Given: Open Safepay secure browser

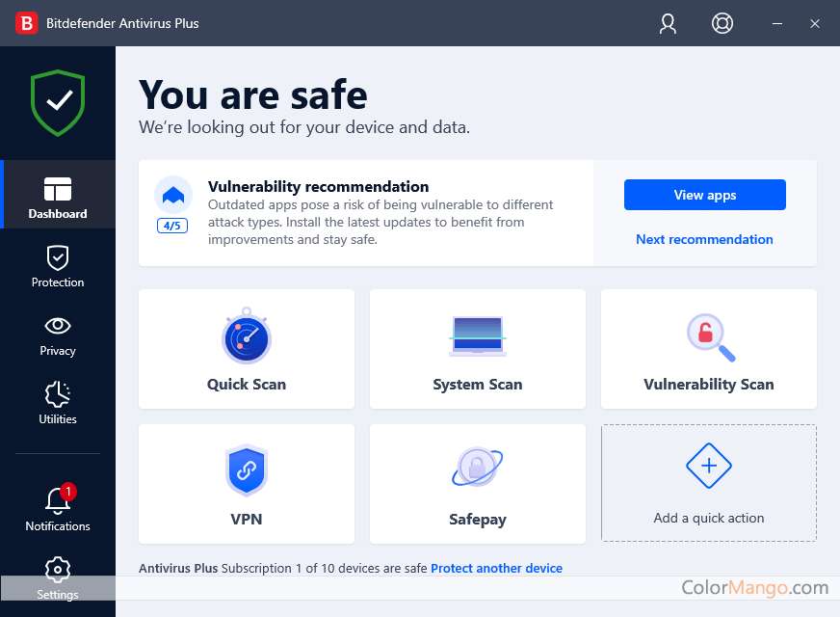Looking at the screenshot, I should click(x=478, y=483).
